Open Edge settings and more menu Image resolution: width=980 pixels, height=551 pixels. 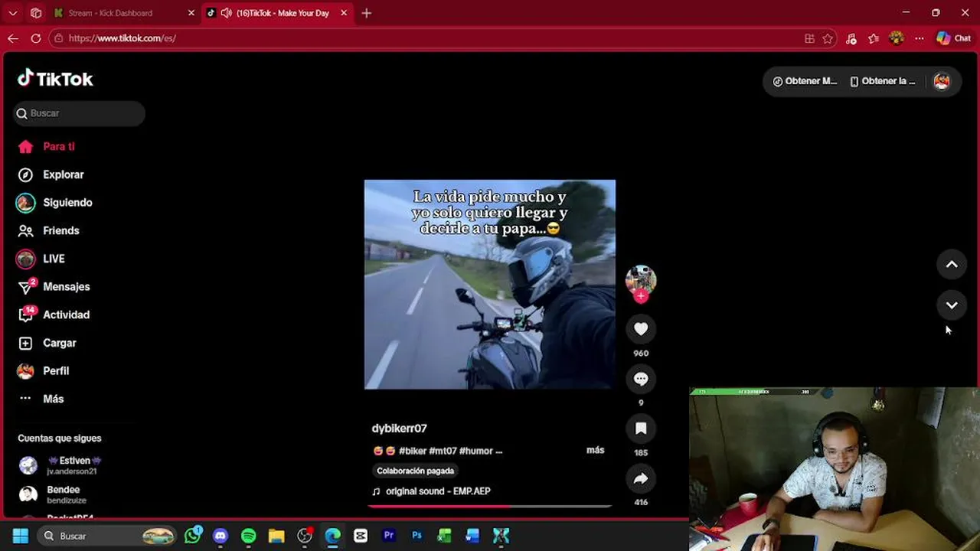(919, 38)
